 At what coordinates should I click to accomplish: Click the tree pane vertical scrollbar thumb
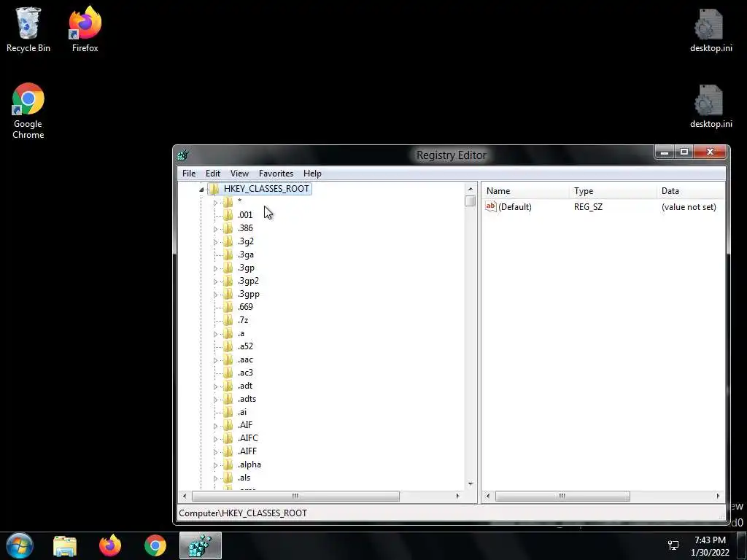click(x=471, y=201)
